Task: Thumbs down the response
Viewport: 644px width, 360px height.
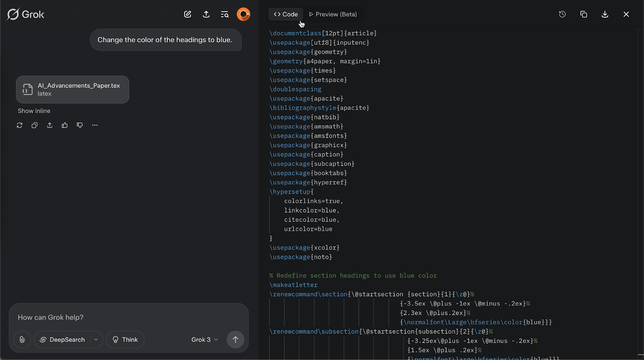Action: click(x=80, y=125)
